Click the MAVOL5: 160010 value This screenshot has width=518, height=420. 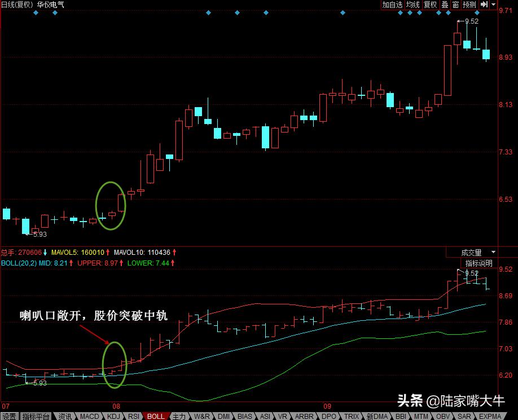[78, 253]
